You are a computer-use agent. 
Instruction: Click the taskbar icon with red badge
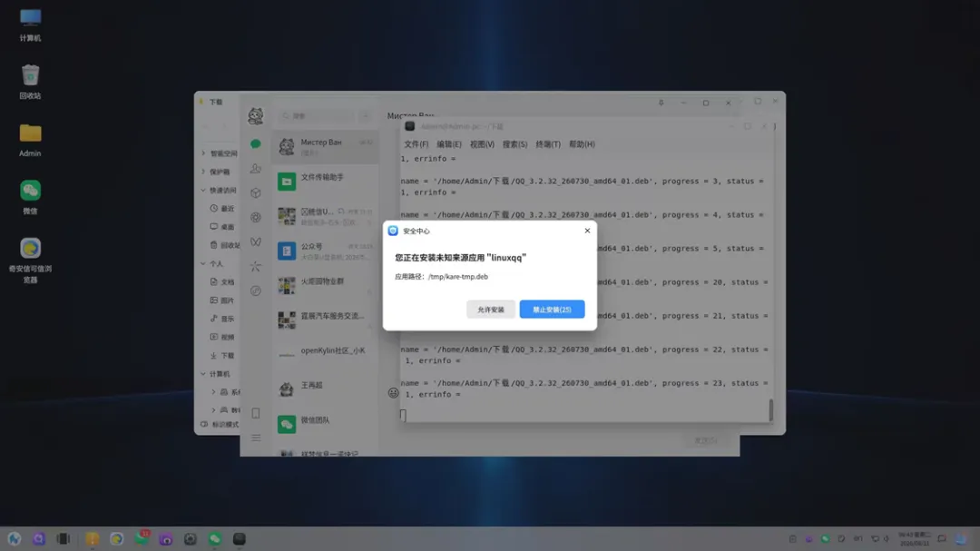tap(142, 538)
